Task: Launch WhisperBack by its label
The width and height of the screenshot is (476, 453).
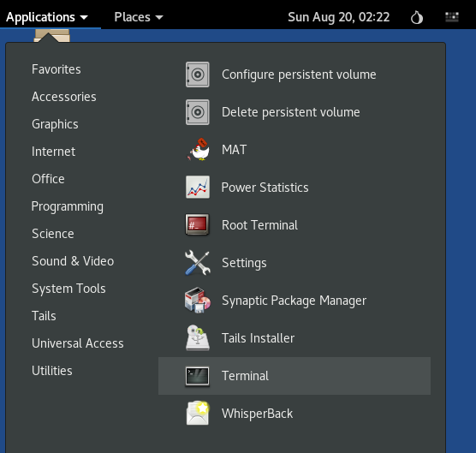Action: pos(257,414)
